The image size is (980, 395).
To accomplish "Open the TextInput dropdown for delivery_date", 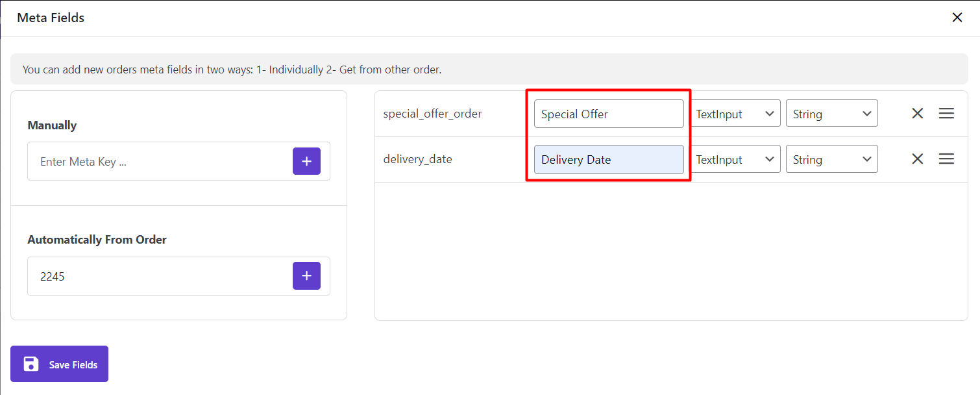I will pyautogui.click(x=735, y=159).
